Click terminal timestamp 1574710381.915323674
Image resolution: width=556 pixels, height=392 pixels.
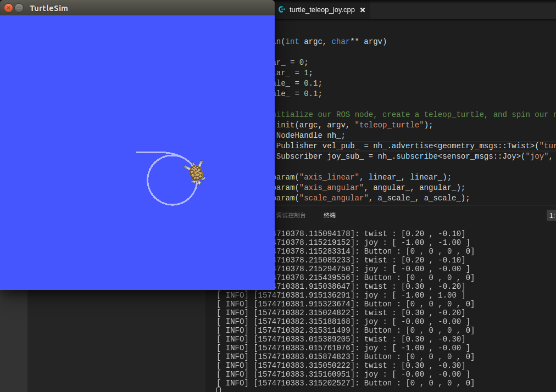pyautogui.click(x=304, y=304)
